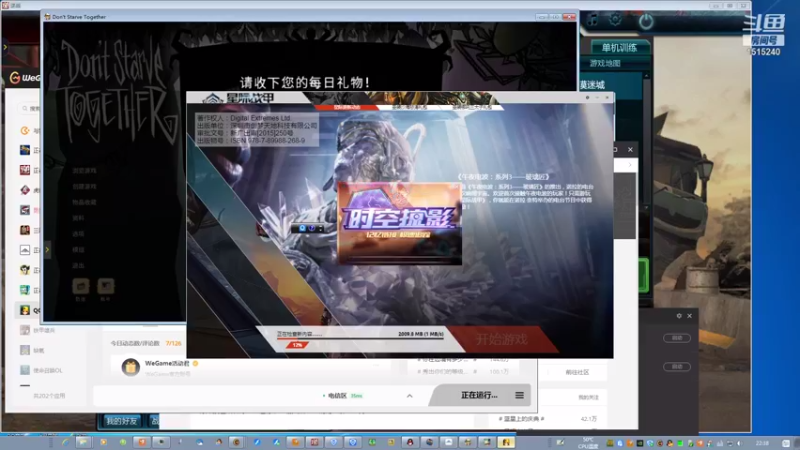Viewport: 800px width, 450px height.
Task: Open the gear settings icon in game header
Action: point(615,20)
